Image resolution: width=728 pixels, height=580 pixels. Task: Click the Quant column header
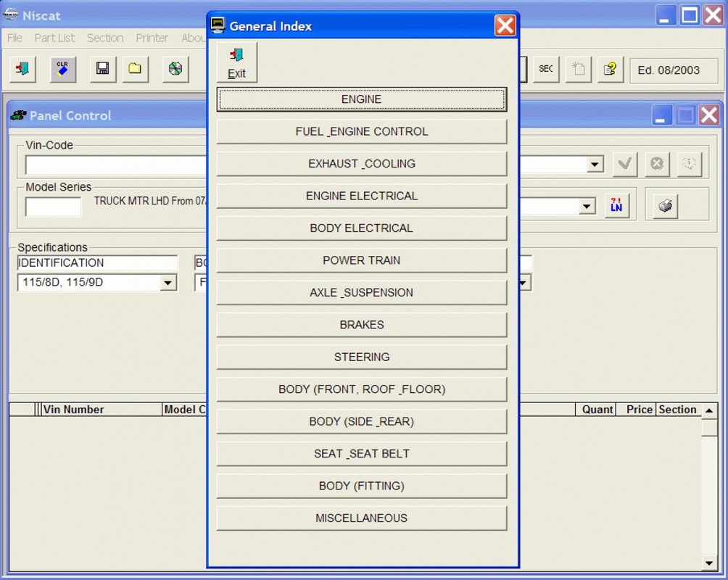[596, 410]
